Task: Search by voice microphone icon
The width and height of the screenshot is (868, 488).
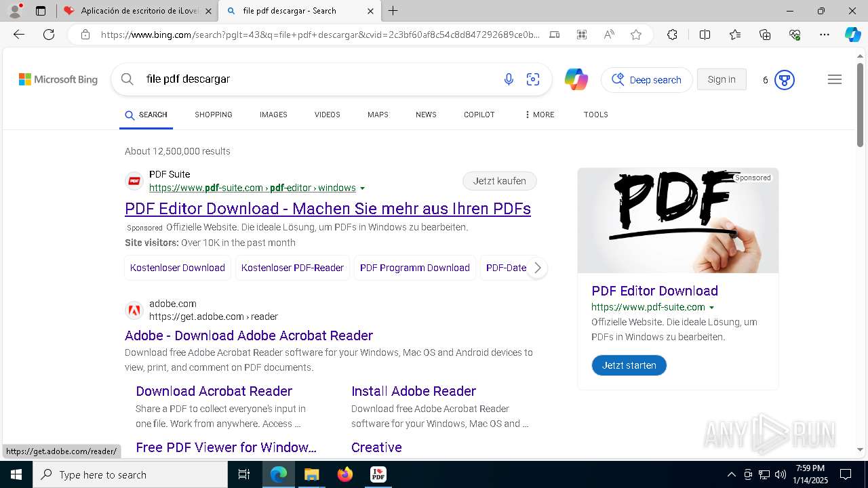Action: (509, 79)
